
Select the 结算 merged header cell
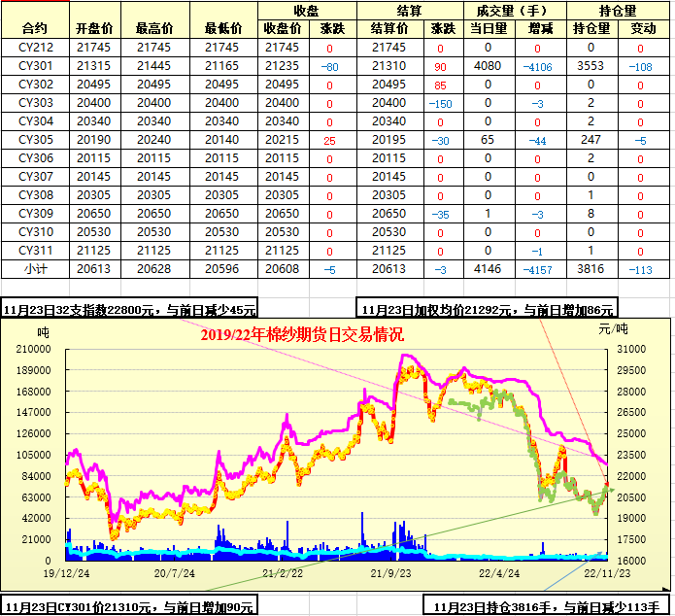pyautogui.click(x=408, y=10)
